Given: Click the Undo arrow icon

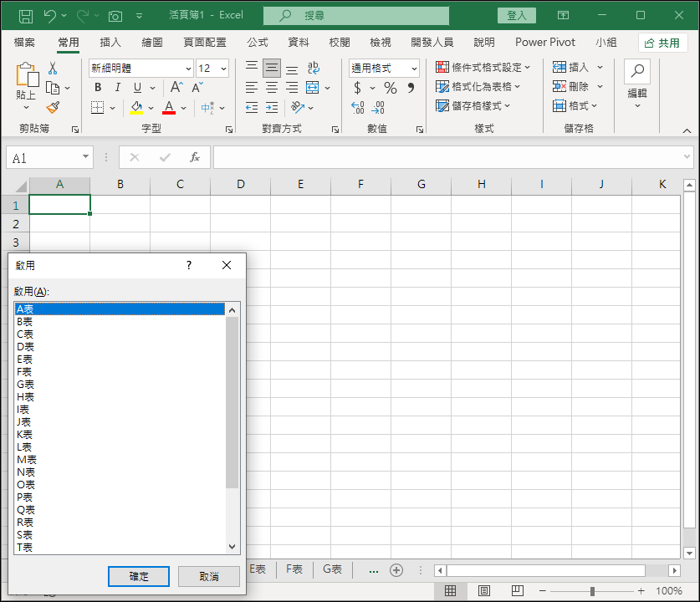Looking at the screenshot, I should point(49,16).
